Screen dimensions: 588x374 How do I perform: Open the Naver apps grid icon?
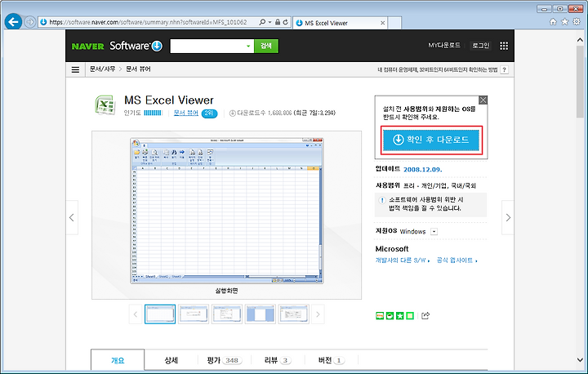[504, 46]
